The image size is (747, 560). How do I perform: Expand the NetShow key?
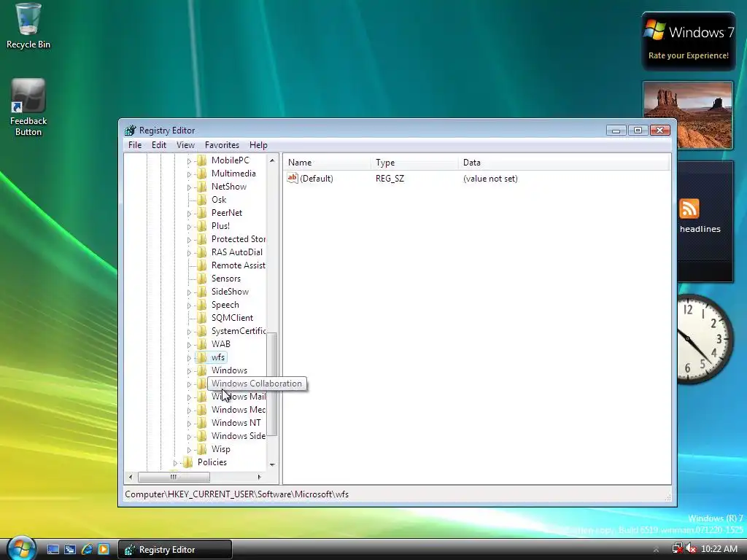(x=189, y=187)
